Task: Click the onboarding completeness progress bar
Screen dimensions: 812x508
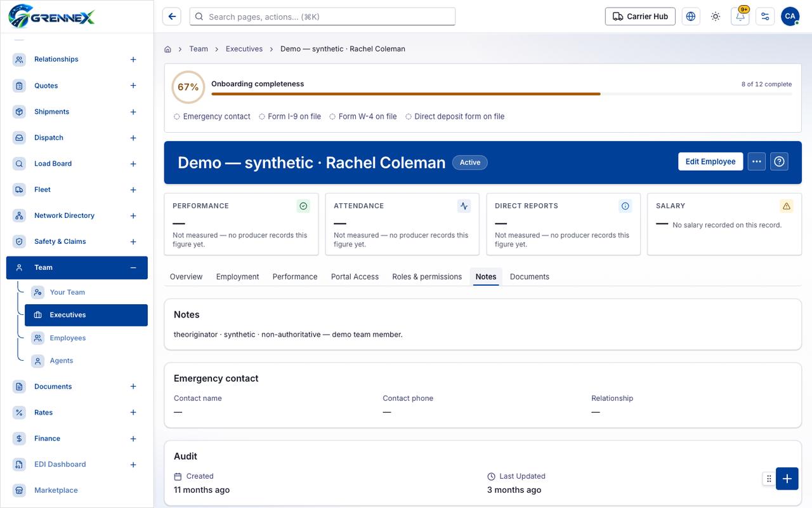Action: (501, 94)
